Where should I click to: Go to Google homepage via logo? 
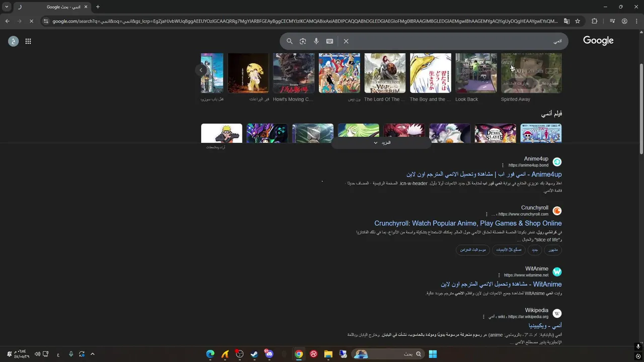[598, 41]
